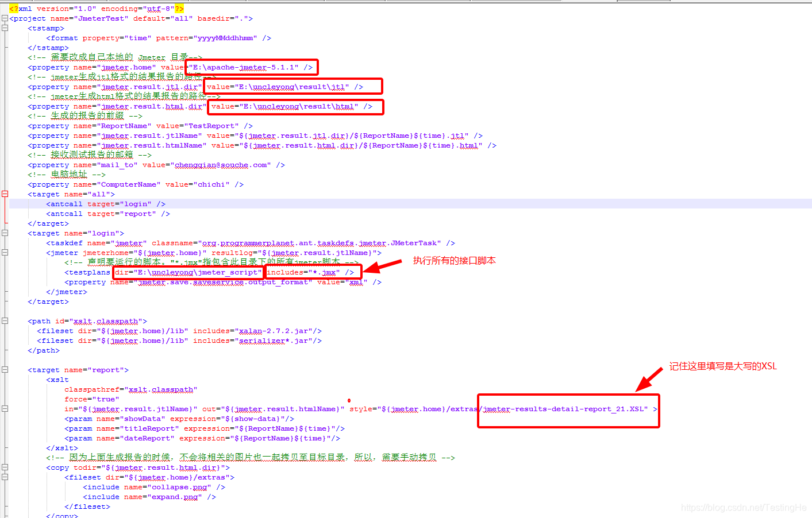Click the jmeter.result.html.dir property name
812x518 pixels.
click(x=152, y=106)
